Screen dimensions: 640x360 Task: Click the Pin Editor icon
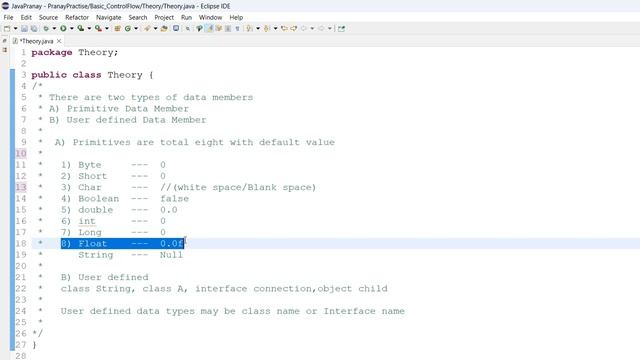(x=341, y=29)
